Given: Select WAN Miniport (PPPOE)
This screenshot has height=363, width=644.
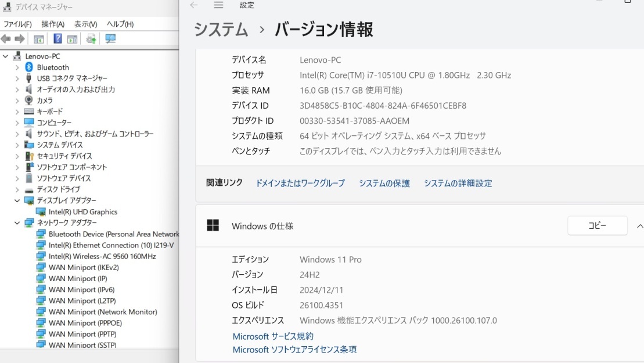Looking at the screenshot, I should tap(85, 323).
